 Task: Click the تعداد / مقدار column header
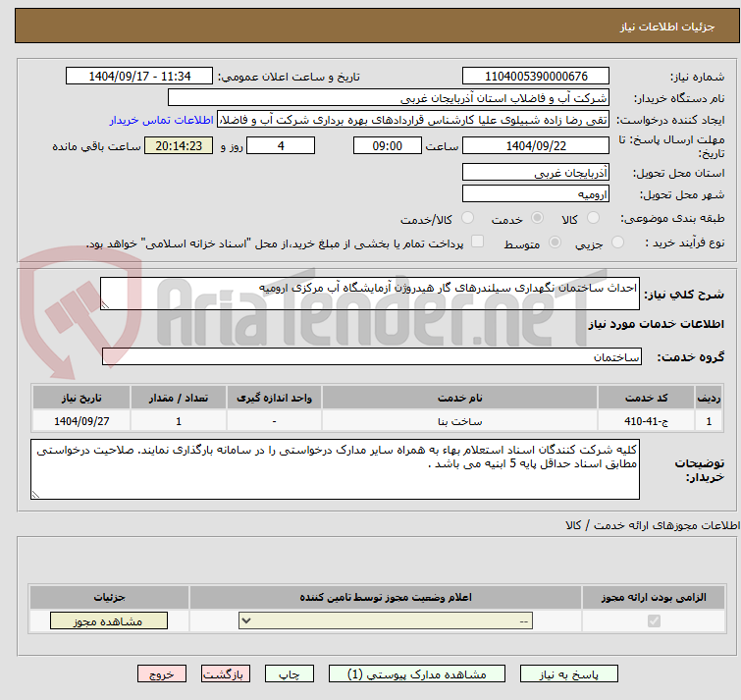point(179,398)
